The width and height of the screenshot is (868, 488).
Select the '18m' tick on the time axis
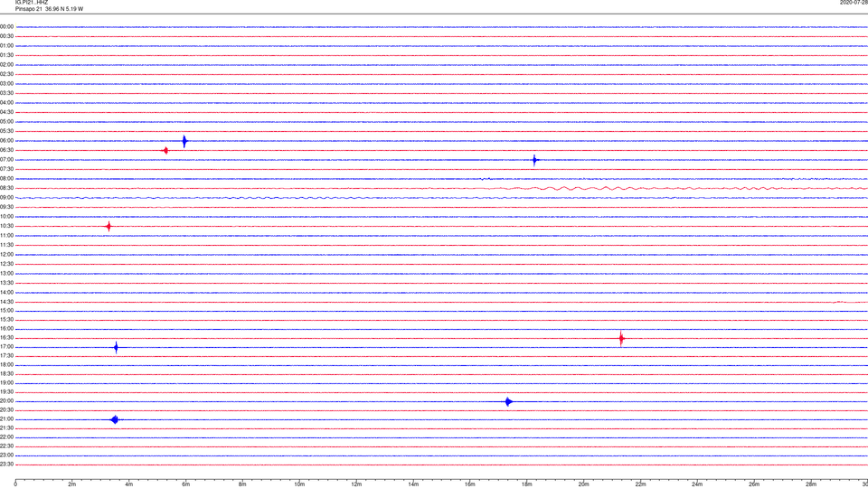527,484
